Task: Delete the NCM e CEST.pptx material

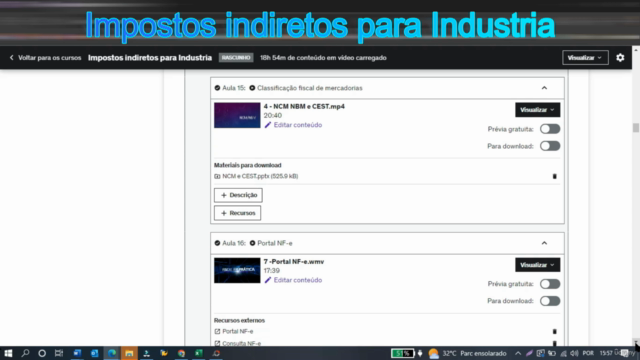Action: 554,176
